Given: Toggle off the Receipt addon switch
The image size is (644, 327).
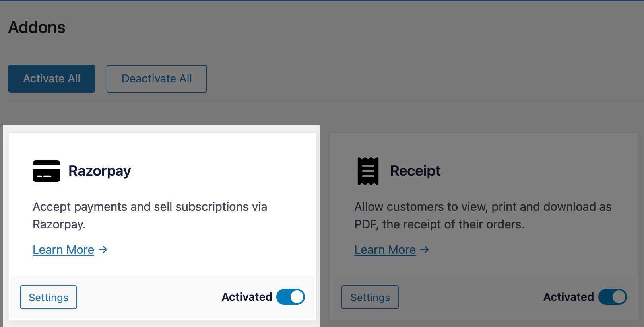Looking at the screenshot, I should 613,297.
